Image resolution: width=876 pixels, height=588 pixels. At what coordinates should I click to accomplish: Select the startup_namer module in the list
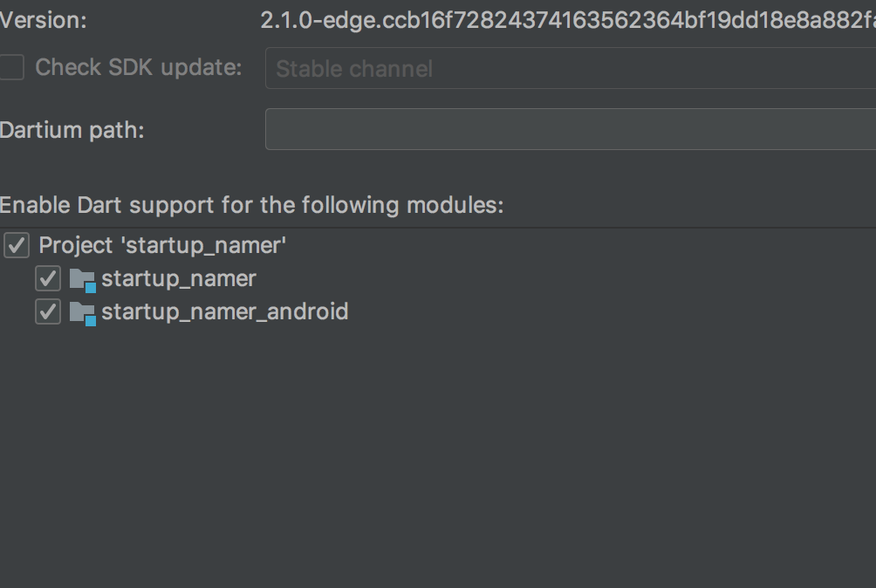point(179,278)
